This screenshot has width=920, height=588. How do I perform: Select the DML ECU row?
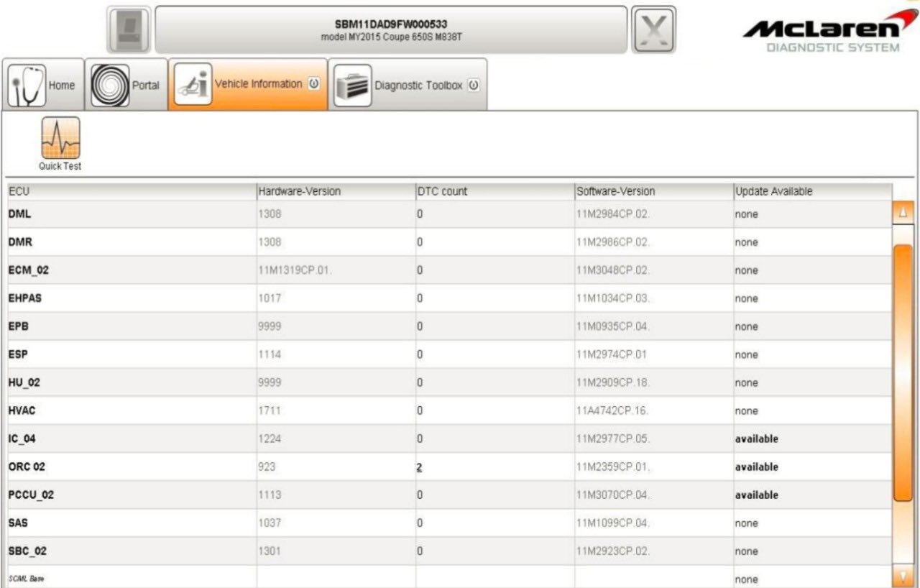(449, 214)
